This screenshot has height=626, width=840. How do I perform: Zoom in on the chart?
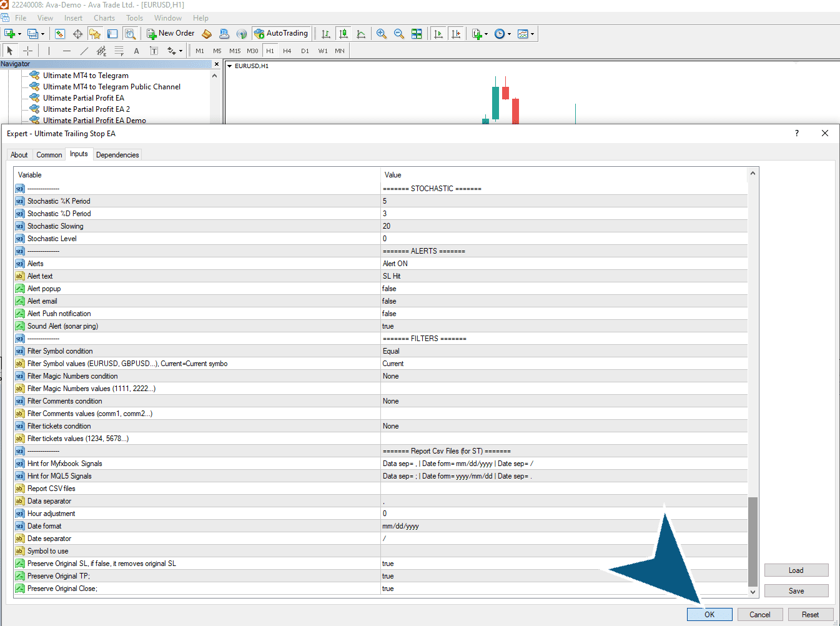coord(382,34)
